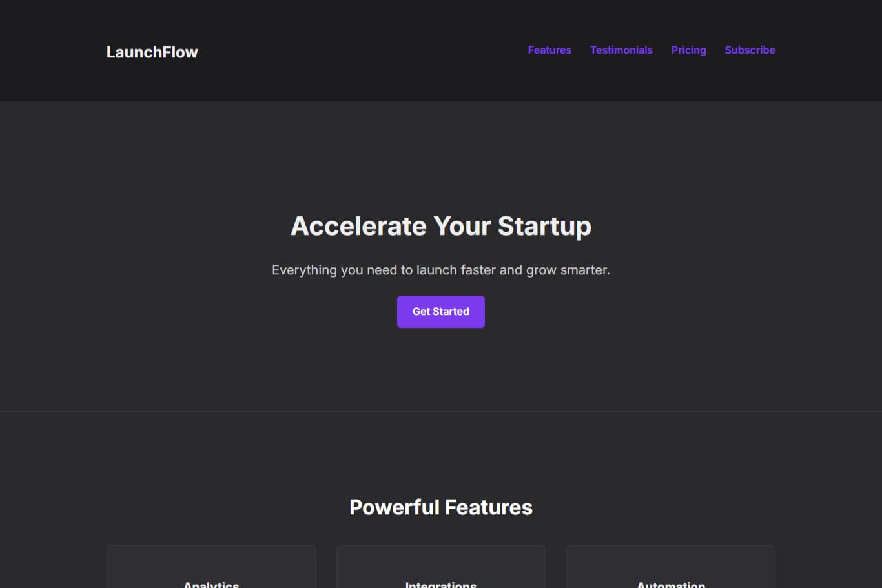Click the Analytics card title text
Screen dimensions: 882x588
click(211, 584)
